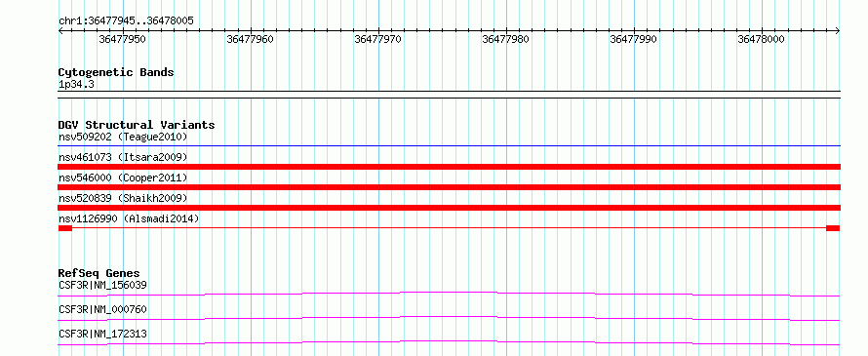Click the left scroll arrow on ruler

60,30
